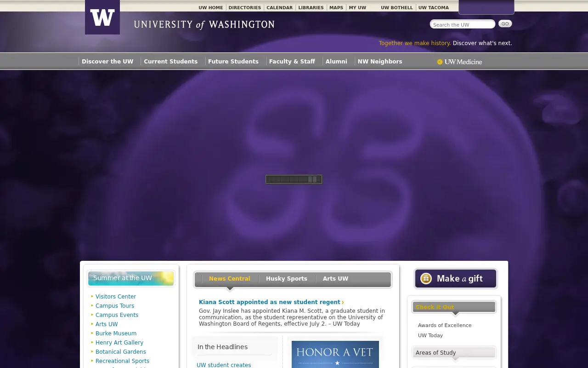Open the Campus Tours link
588x368 pixels.
(115, 306)
